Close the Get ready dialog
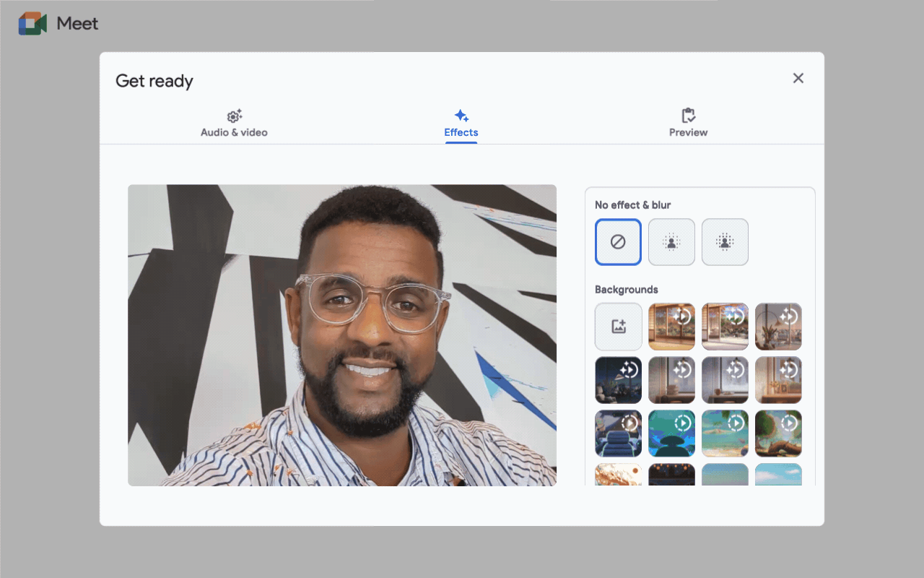 click(x=798, y=78)
